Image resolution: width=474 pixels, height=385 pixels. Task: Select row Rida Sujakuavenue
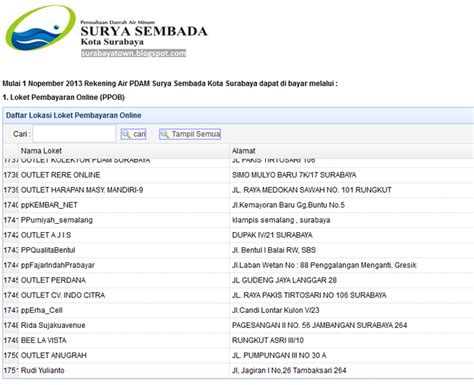click(238, 325)
